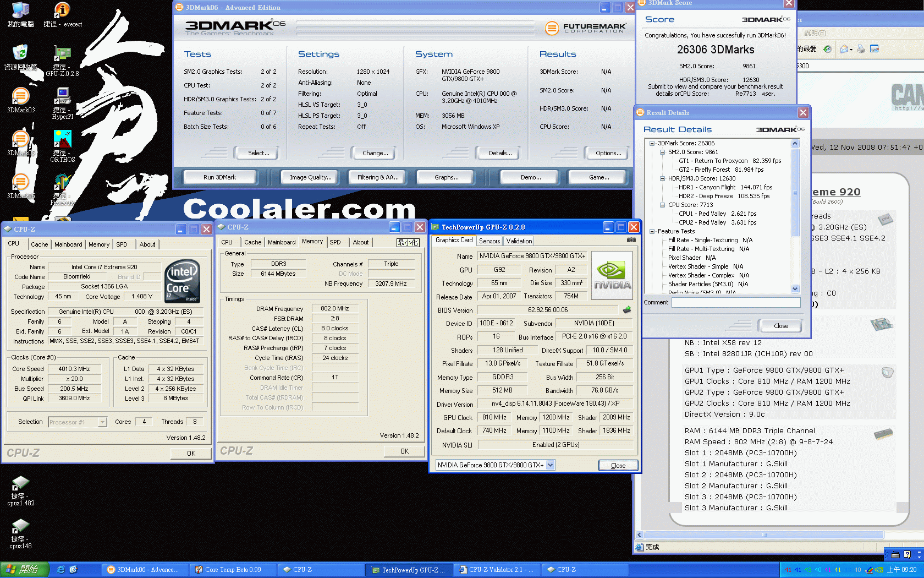924x578 pixels.
Task: Switch to Core Temp Beta 0.99 taskbar item
Action: pyautogui.click(x=234, y=570)
